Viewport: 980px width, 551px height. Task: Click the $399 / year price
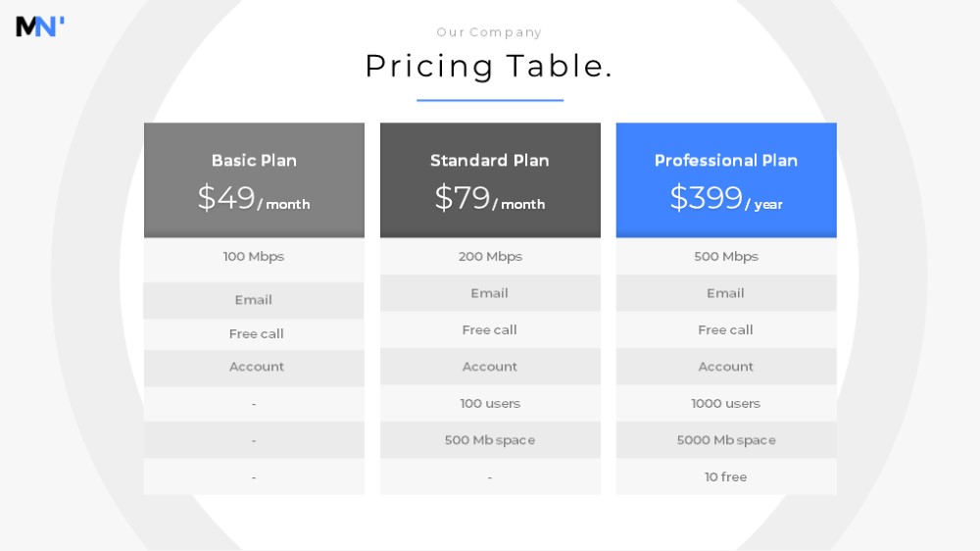tap(726, 198)
